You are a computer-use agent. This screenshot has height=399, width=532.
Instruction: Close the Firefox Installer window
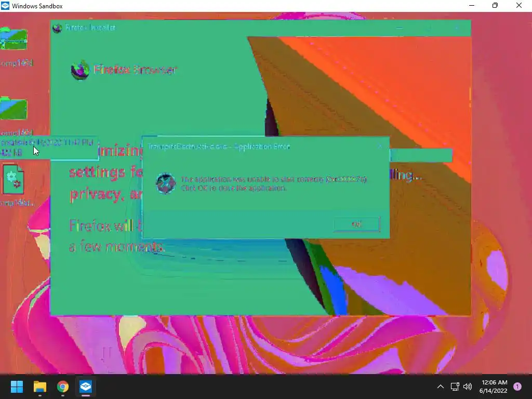pos(457,28)
